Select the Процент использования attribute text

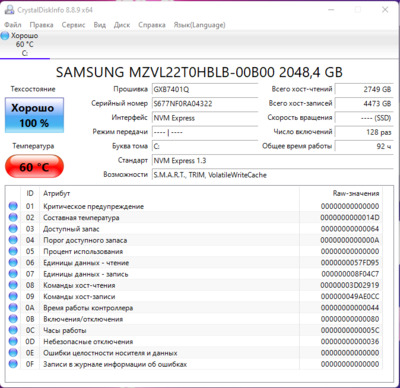point(83,252)
